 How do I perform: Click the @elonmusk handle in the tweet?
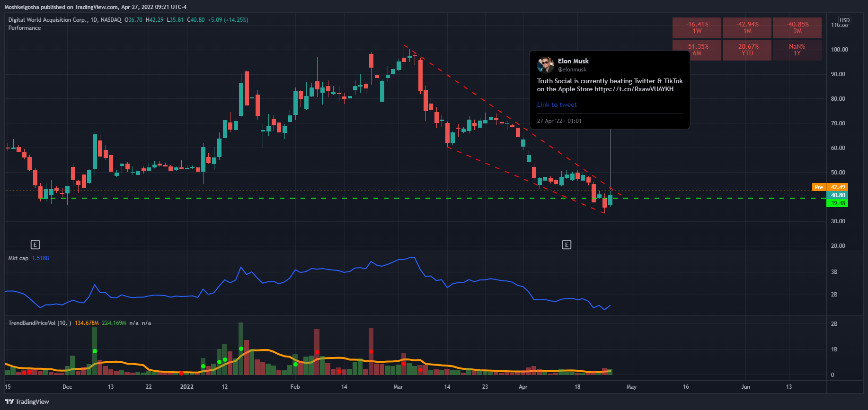pyautogui.click(x=572, y=70)
